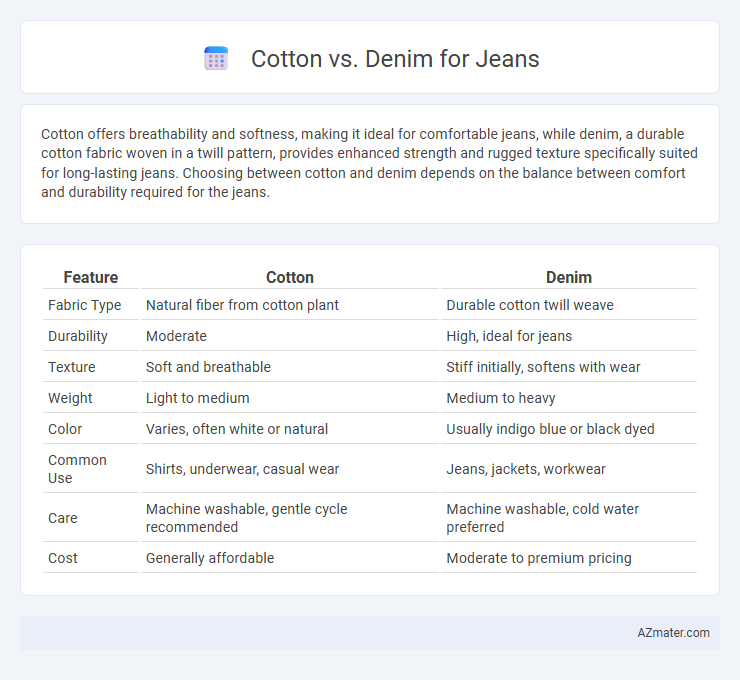
Task: Click the calendar grid icon beside the title
Action: tap(216, 59)
